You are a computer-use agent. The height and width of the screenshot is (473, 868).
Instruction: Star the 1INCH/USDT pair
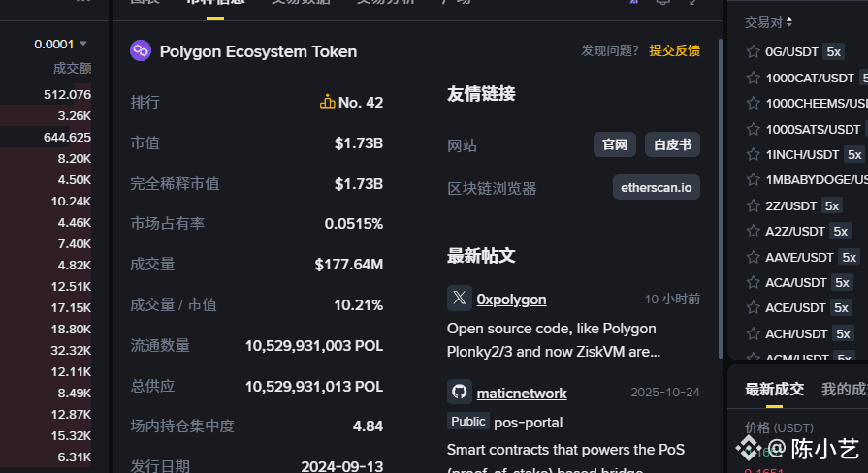pyautogui.click(x=753, y=155)
